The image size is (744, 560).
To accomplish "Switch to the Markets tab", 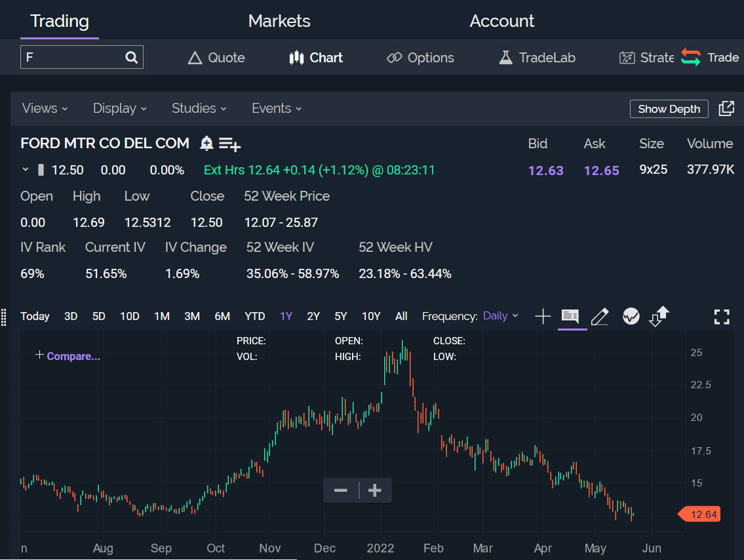I will (279, 21).
